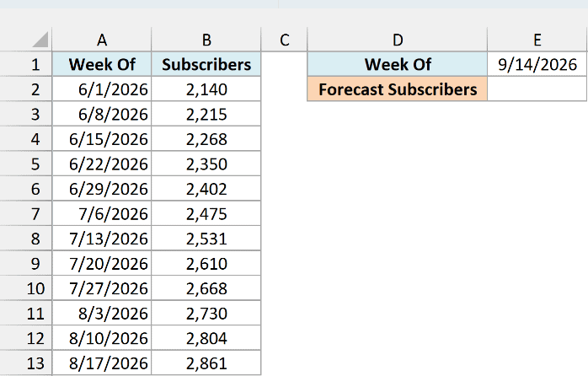This screenshot has width=588, height=376.
Task: Click the Select All corner triangle
Action: 40,40
